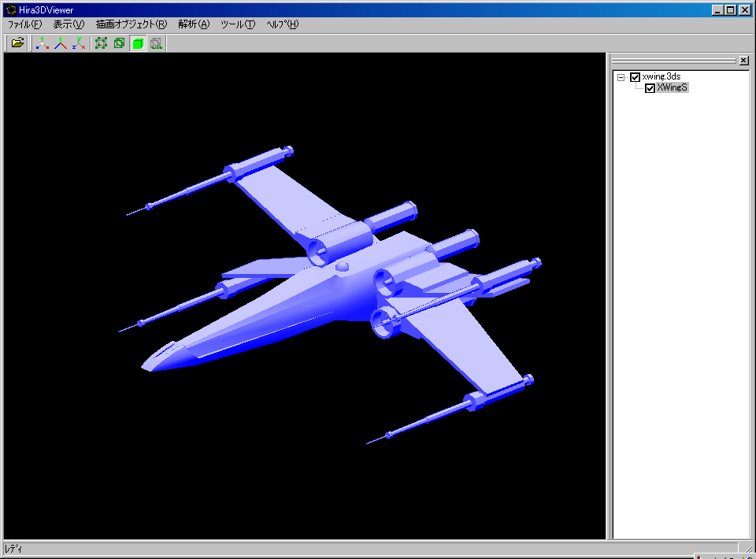Open the 描画オブジェクト(R) menu

[x=132, y=24]
